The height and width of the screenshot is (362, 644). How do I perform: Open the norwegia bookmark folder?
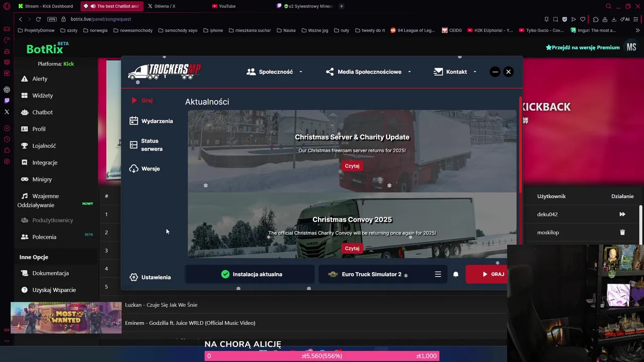[95, 30]
